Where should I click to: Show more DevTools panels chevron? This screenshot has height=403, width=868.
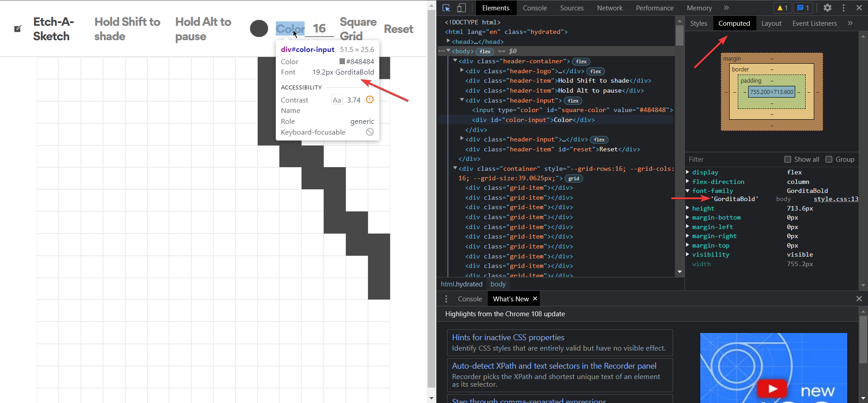(x=726, y=8)
